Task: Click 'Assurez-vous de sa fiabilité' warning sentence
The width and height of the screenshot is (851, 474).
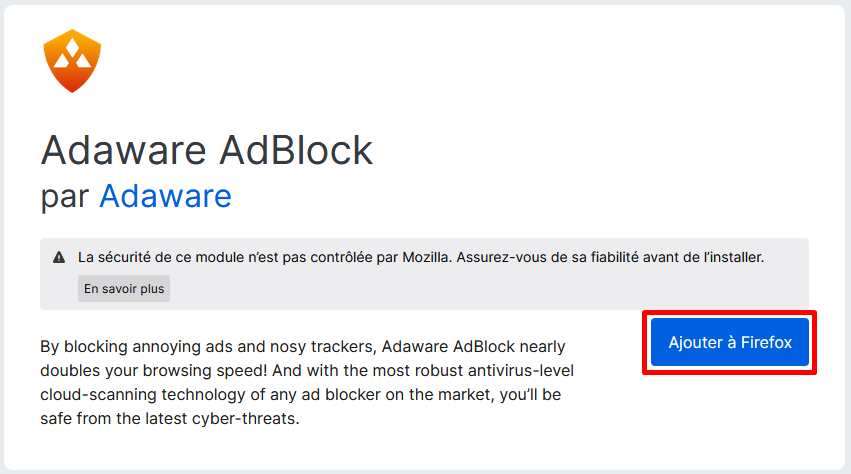Action: 548,257
